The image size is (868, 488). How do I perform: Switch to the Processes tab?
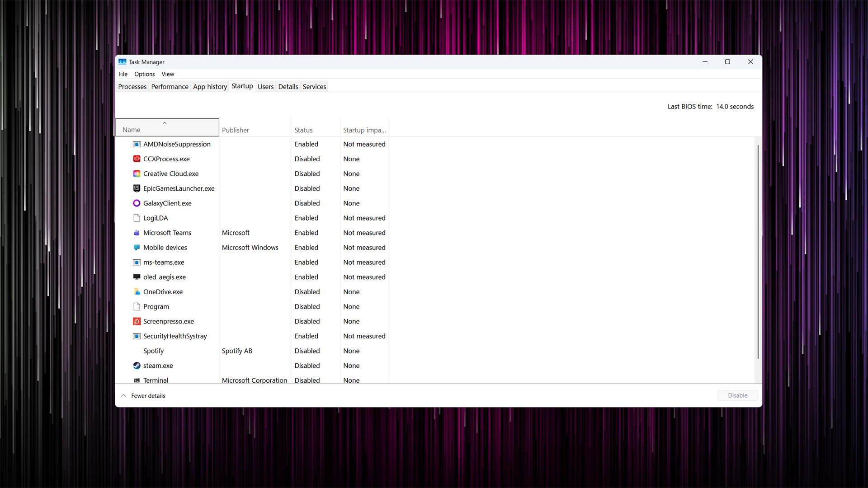click(x=132, y=86)
